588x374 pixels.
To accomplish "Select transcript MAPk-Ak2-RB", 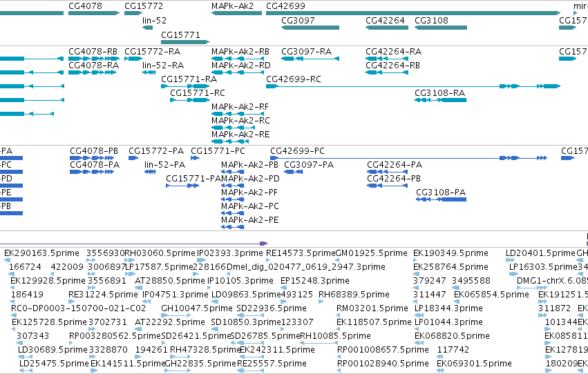I will click(240, 52).
